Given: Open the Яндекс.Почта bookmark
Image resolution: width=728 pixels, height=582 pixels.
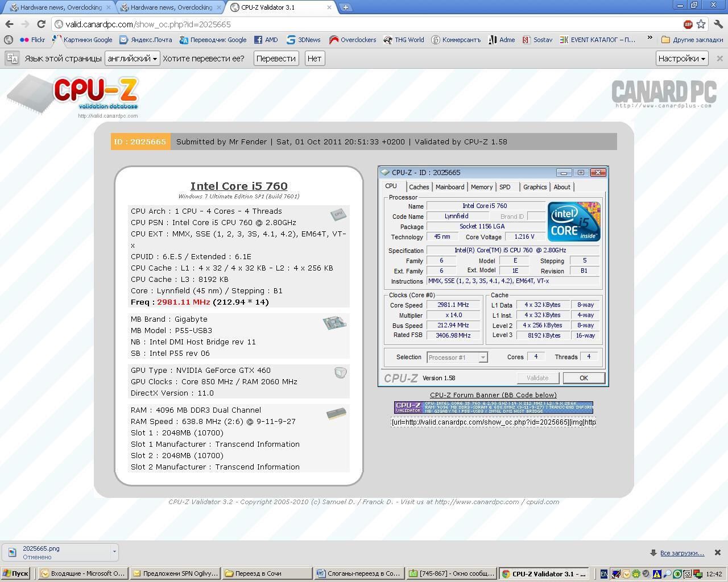Looking at the screenshot, I should (146, 40).
